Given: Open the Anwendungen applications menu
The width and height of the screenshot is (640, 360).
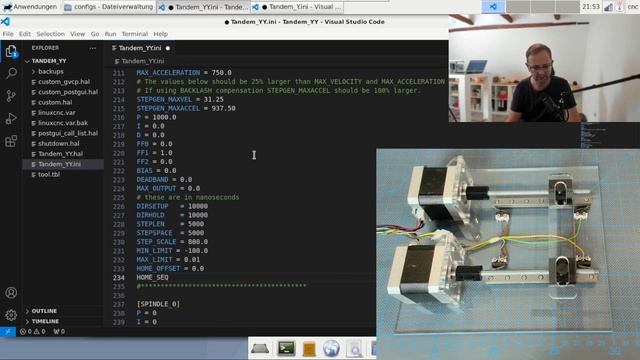Looking at the screenshot, I should click(x=30, y=7).
